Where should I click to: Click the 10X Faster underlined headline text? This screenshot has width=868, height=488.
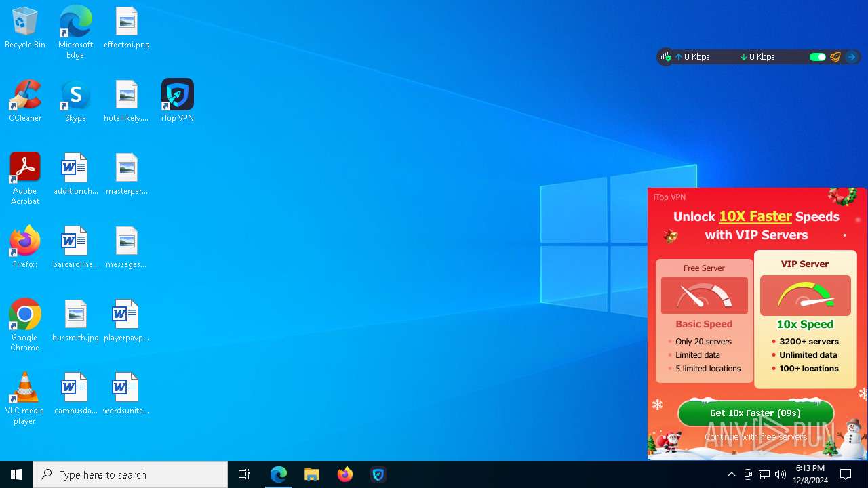coord(755,217)
